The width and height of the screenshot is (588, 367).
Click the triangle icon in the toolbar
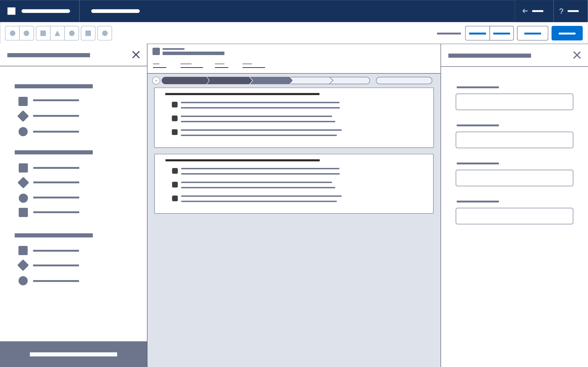(x=57, y=33)
